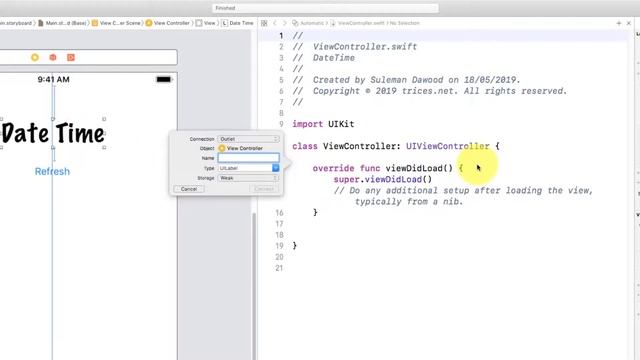The height and width of the screenshot is (360, 640).
Task: Click the 'Finished' activity status field
Action: coord(325,8)
